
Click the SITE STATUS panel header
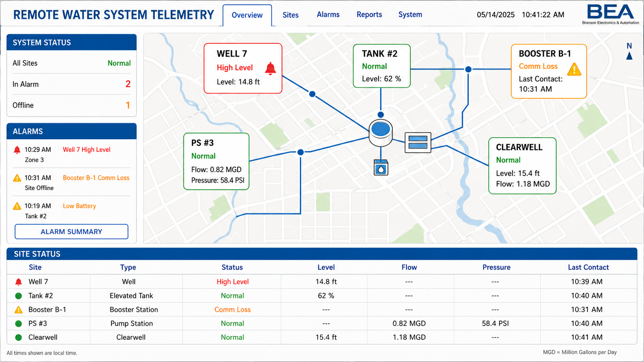[x=322, y=254]
